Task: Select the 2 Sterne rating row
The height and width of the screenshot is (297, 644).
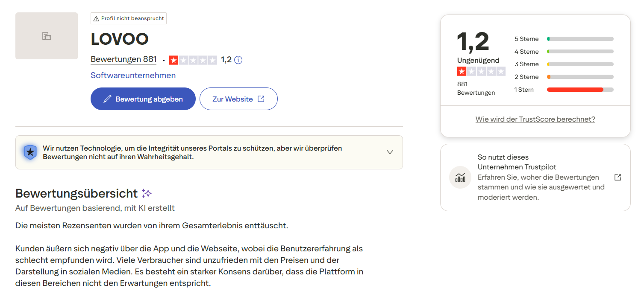Action: (x=564, y=77)
